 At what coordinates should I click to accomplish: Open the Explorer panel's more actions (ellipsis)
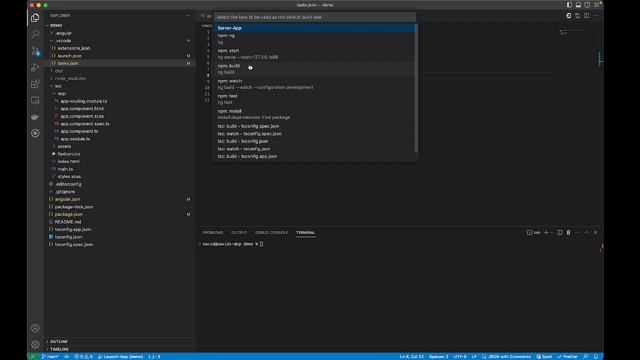pyautogui.click(x=188, y=16)
